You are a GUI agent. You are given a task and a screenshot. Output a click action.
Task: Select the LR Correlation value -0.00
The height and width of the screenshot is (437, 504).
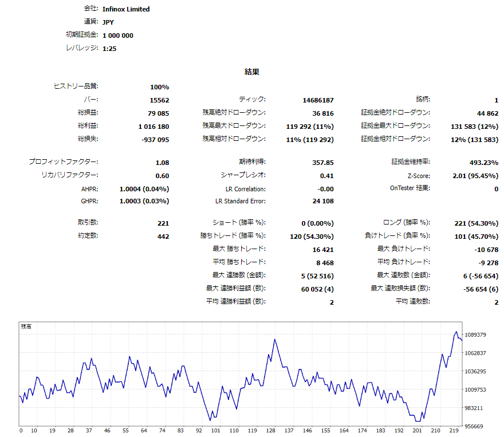(x=326, y=189)
